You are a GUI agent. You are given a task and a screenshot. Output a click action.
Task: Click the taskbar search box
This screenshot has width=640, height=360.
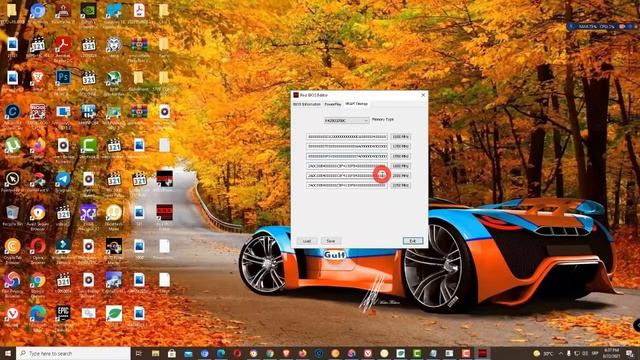(x=73, y=353)
